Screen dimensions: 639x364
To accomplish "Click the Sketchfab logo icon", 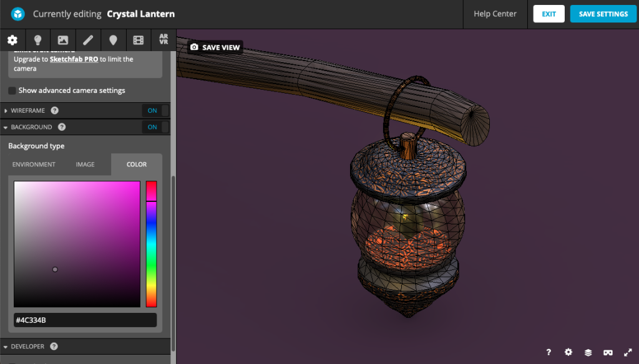I will tap(17, 14).
